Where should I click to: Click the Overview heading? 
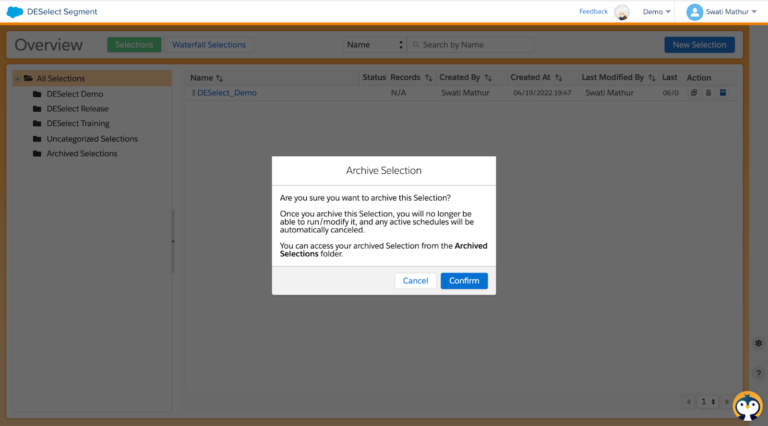tap(48, 45)
